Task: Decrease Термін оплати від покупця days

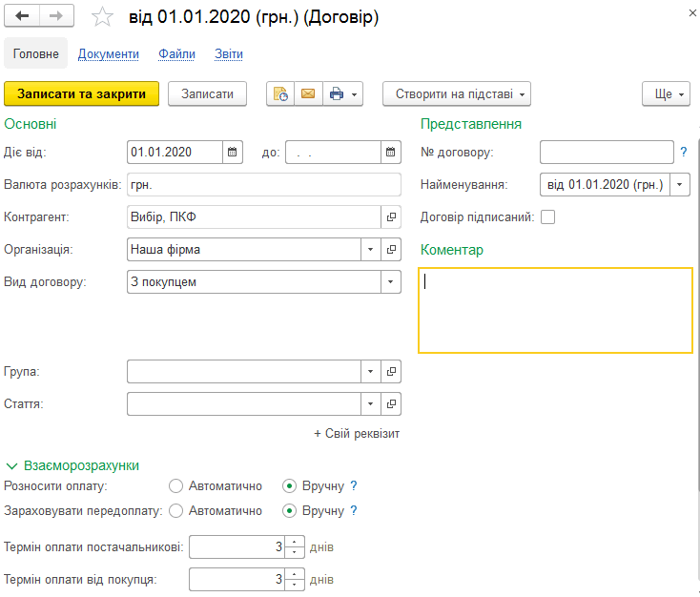Action: click(295, 585)
